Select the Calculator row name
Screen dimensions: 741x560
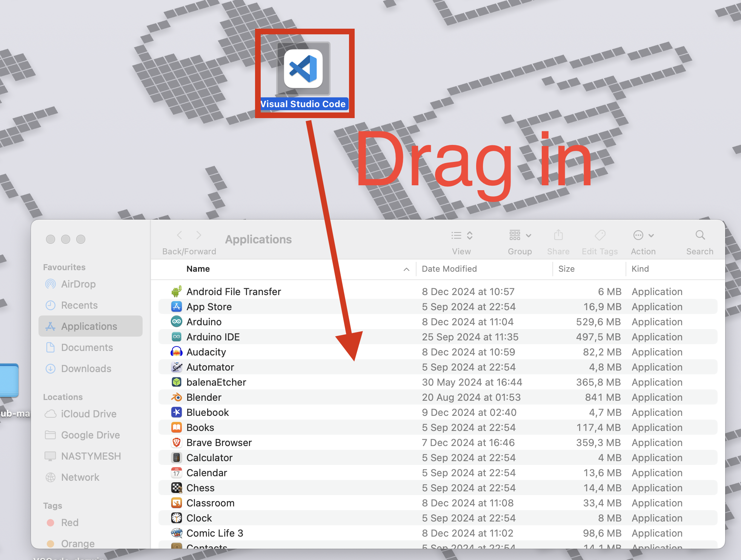pos(209,457)
